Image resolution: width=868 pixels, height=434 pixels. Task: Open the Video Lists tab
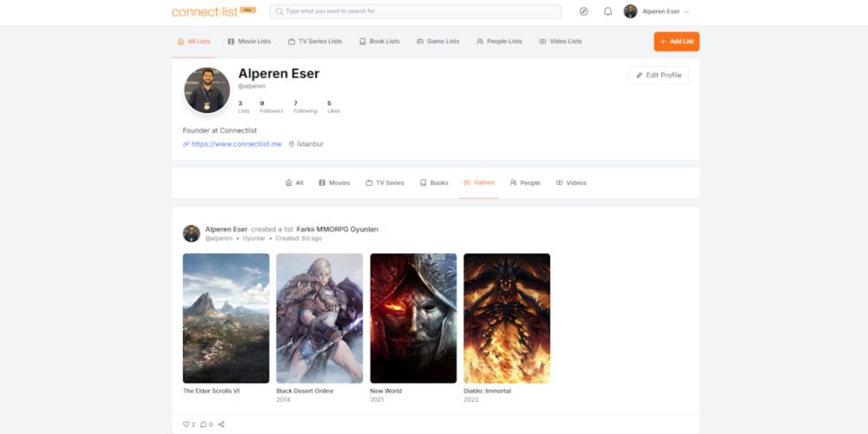560,42
